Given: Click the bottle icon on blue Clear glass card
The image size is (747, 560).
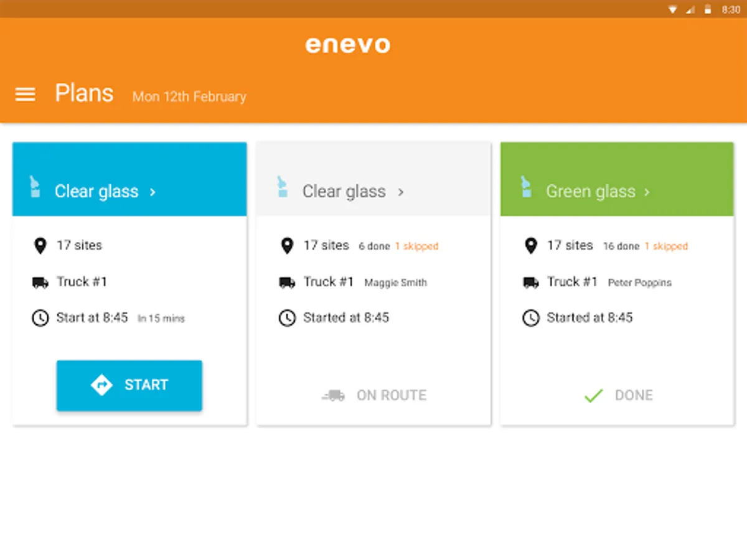Looking at the screenshot, I should (x=34, y=187).
